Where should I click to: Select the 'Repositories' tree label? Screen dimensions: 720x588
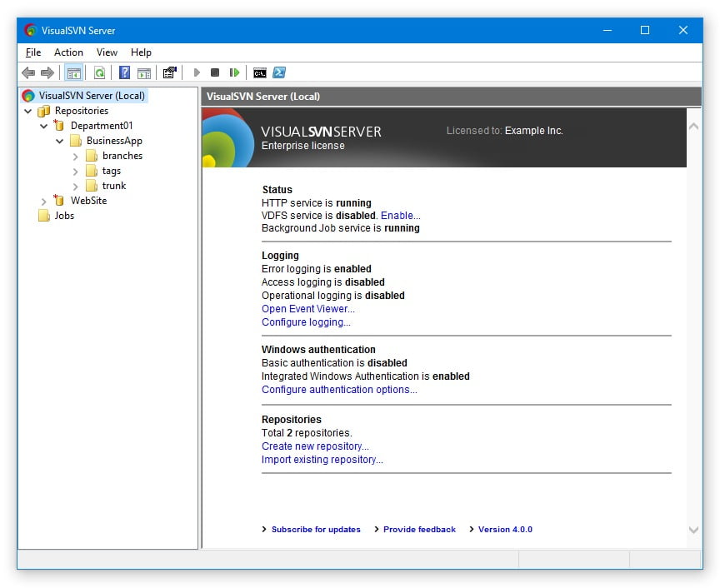coord(82,111)
